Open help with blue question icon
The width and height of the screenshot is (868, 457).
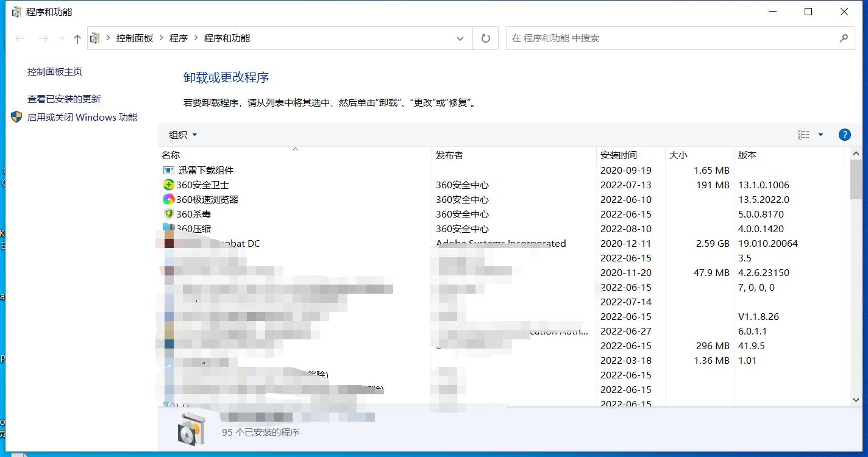pyautogui.click(x=844, y=135)
